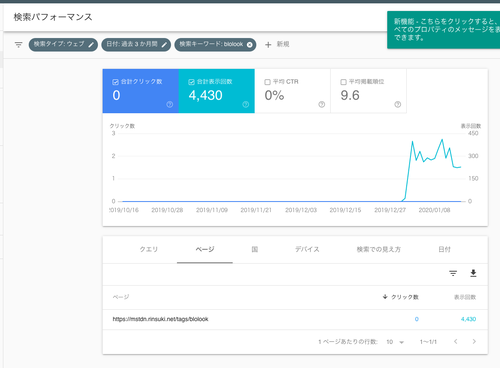Download the table data with export icon

473,274
